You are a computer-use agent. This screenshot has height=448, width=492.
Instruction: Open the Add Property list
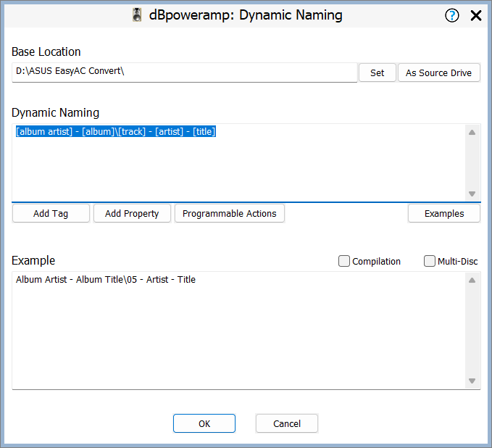pos(132,213)
